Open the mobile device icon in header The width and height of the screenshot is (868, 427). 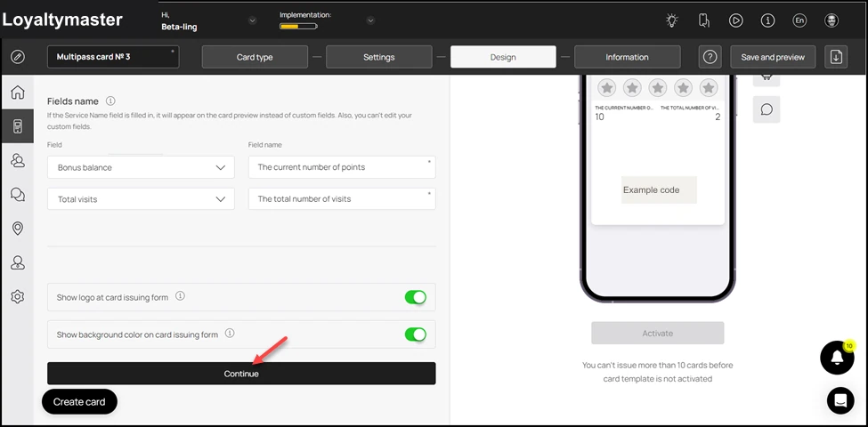click(x=703, y=21)
